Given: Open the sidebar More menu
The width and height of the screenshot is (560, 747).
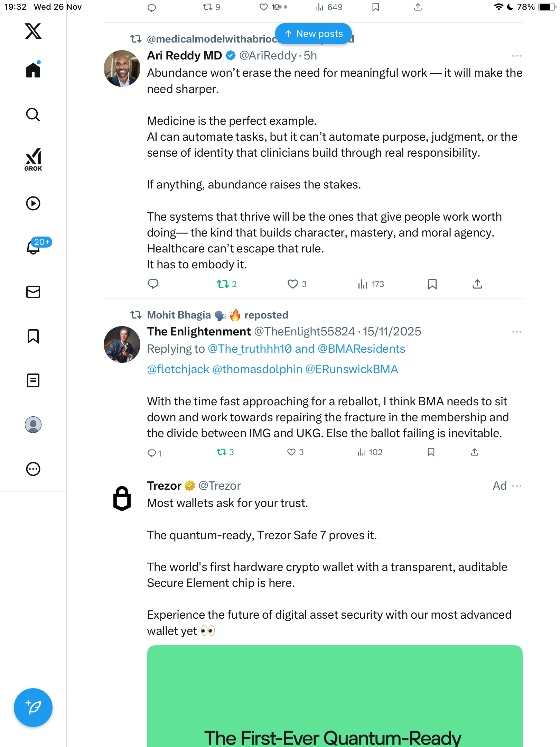Looking at the screenshot, I should pos(33,469).
